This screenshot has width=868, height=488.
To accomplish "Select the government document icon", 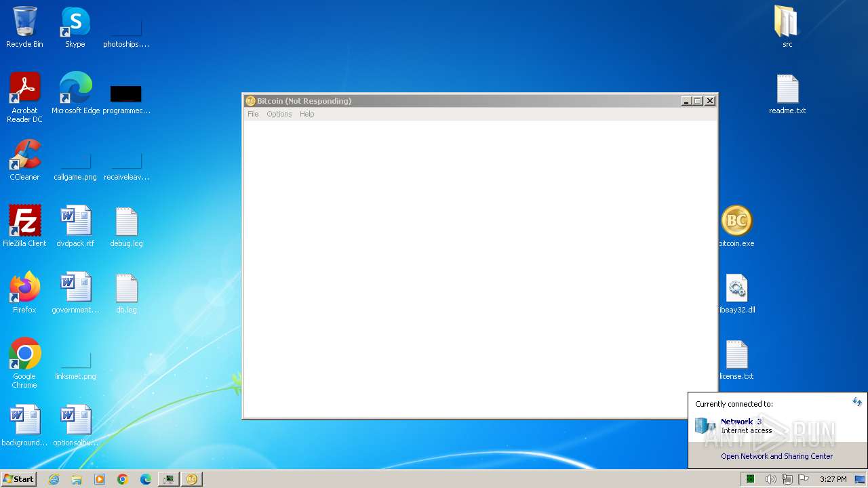I will [x=75, y=293].
